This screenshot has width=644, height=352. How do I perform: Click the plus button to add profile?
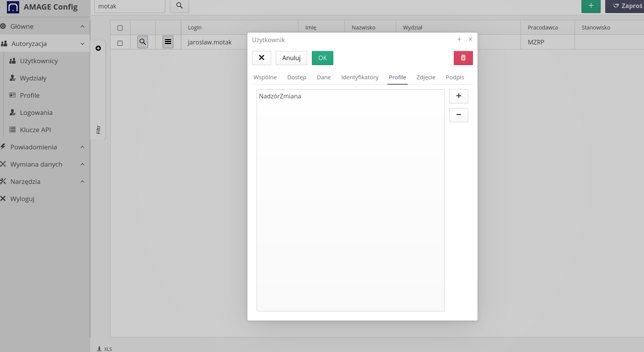(458, 96)
